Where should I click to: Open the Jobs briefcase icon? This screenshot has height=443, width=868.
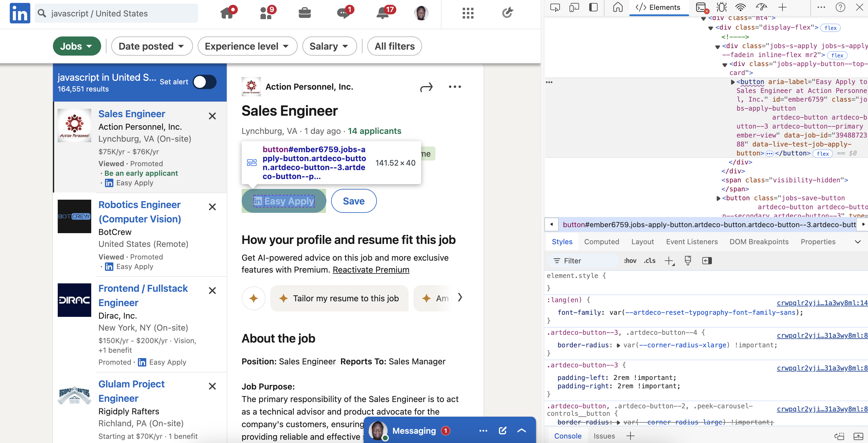click(x=304, y=13)
